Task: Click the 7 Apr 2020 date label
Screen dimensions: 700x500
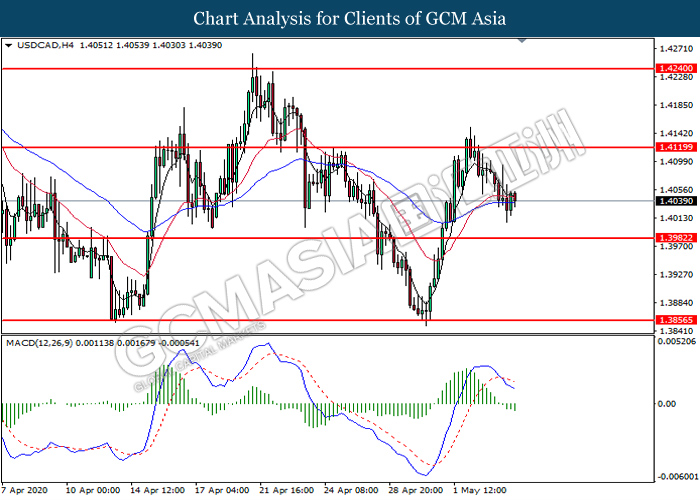Action: click(x=24, y=490)
